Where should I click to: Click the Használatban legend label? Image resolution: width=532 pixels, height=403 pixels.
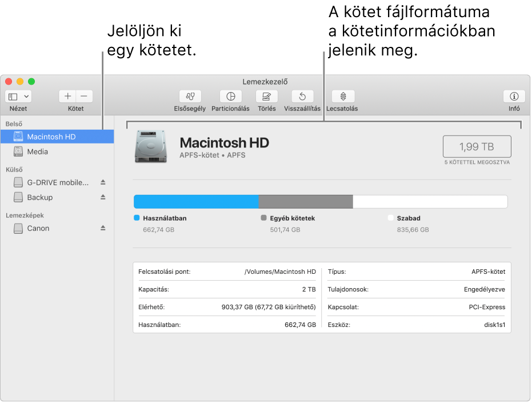165,218
